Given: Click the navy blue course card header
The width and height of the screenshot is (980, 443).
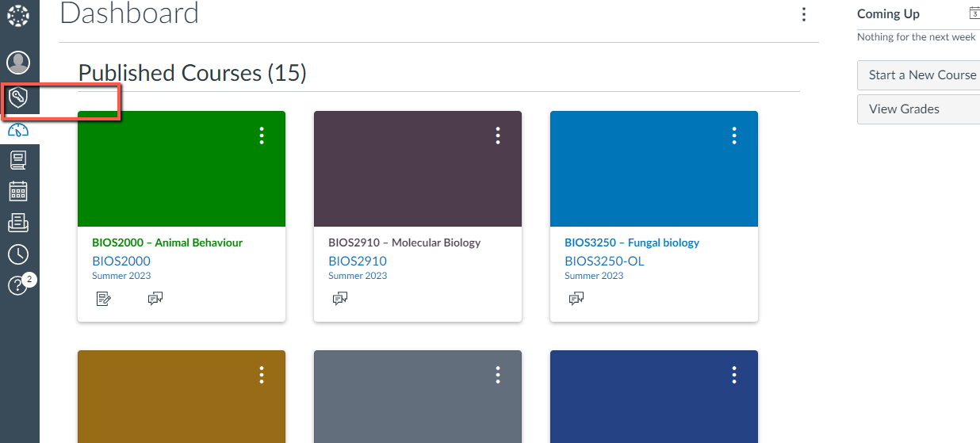Looking at the screenshot, I should pyautogui.click(x=654, y=396).
